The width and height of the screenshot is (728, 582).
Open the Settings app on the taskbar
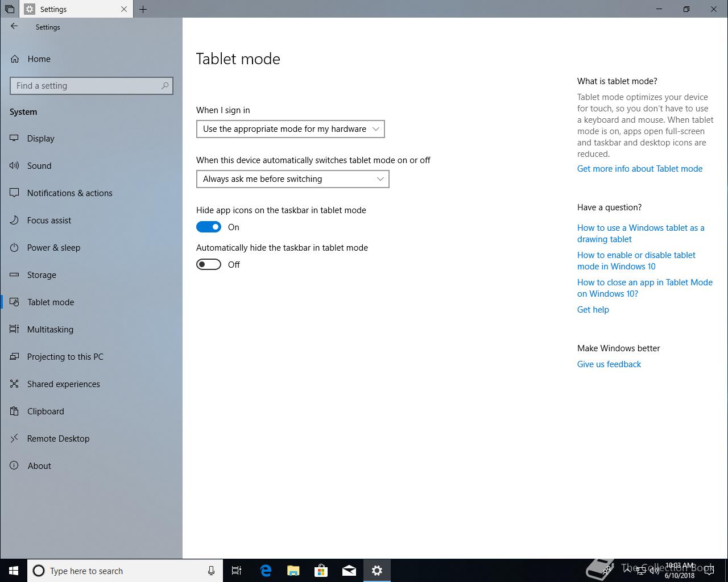(377, 571)
